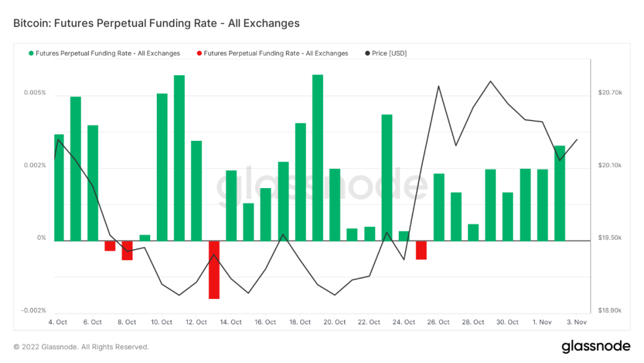
Task: Click the glassnode watermark in the chart center
Action: click(x=321, y=187)
